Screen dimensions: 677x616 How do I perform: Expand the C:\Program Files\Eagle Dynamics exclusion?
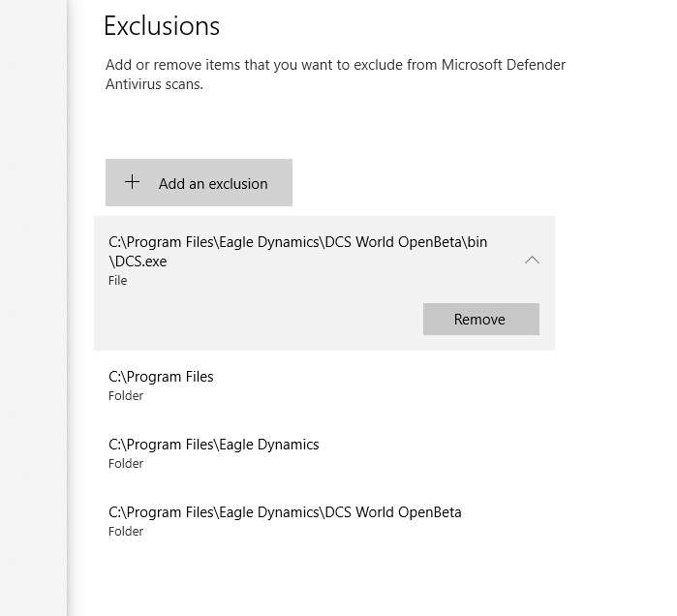(324, 452)
